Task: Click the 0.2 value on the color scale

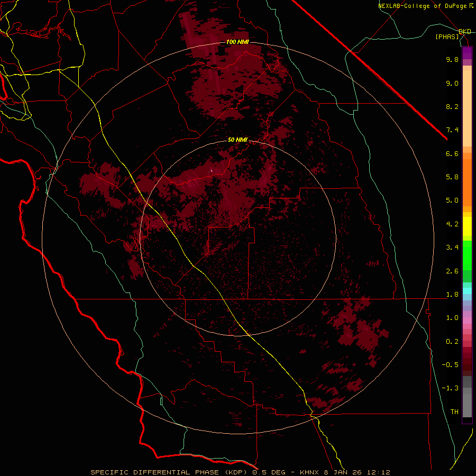Action: pyautogui.click(x=452, y=342)
